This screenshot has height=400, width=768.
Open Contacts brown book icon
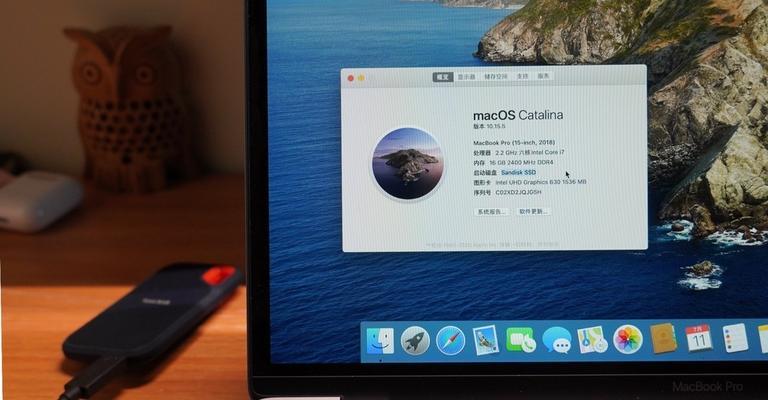click(x=663, y=338)
